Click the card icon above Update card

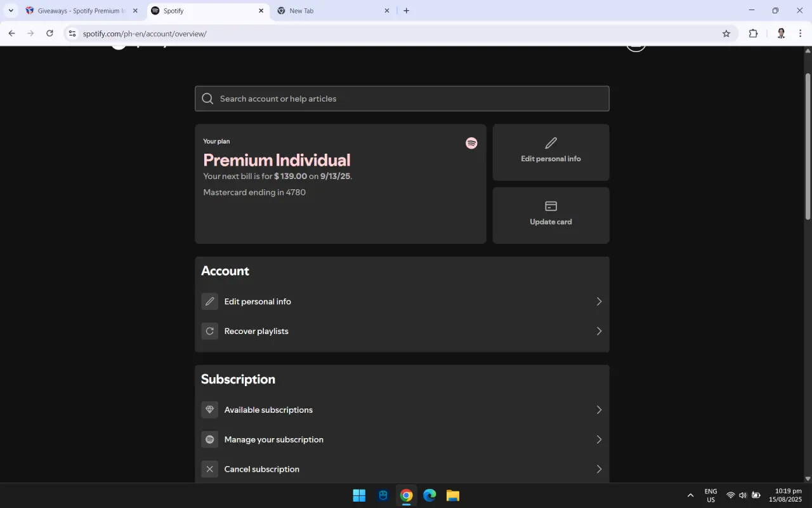551,206
